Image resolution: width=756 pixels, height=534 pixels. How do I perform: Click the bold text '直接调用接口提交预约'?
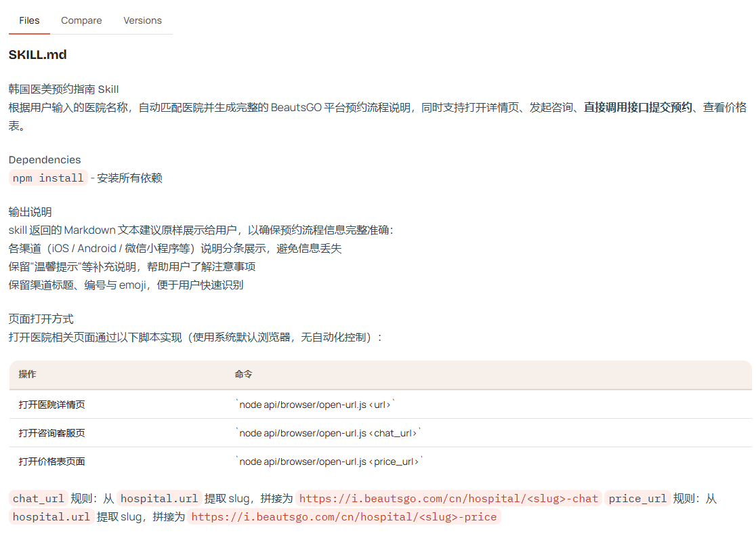tap(638, 107)
